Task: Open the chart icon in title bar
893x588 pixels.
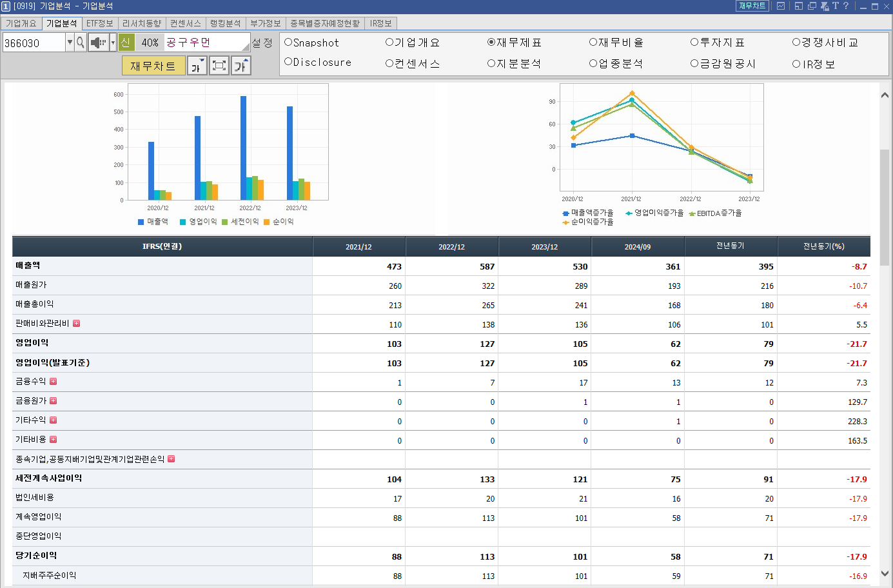Action: point(781,6)
